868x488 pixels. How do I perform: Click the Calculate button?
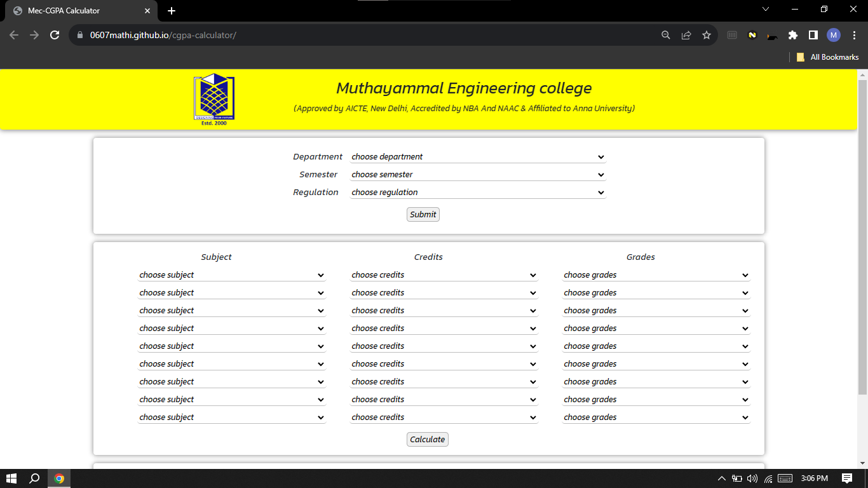428,440
